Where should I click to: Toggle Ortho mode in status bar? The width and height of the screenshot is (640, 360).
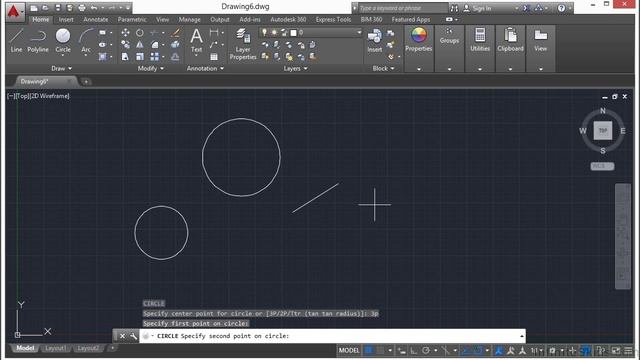(x=414, y=350)
